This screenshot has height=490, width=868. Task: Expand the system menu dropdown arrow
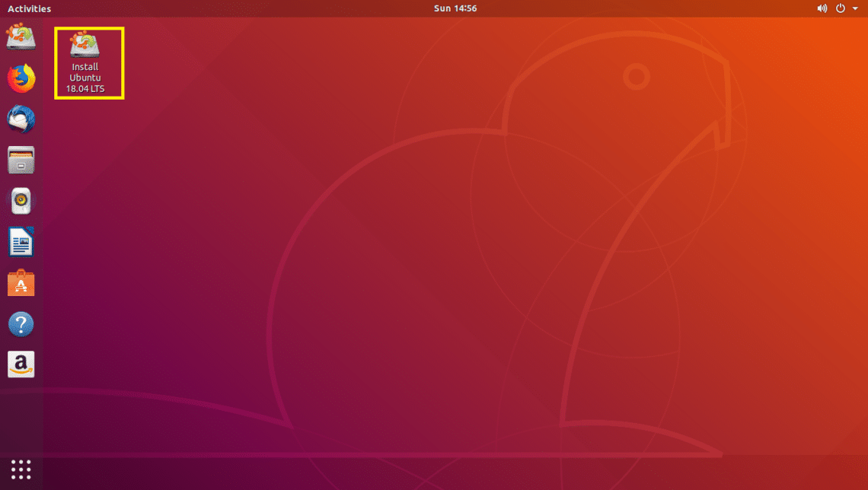coord(855,9)
